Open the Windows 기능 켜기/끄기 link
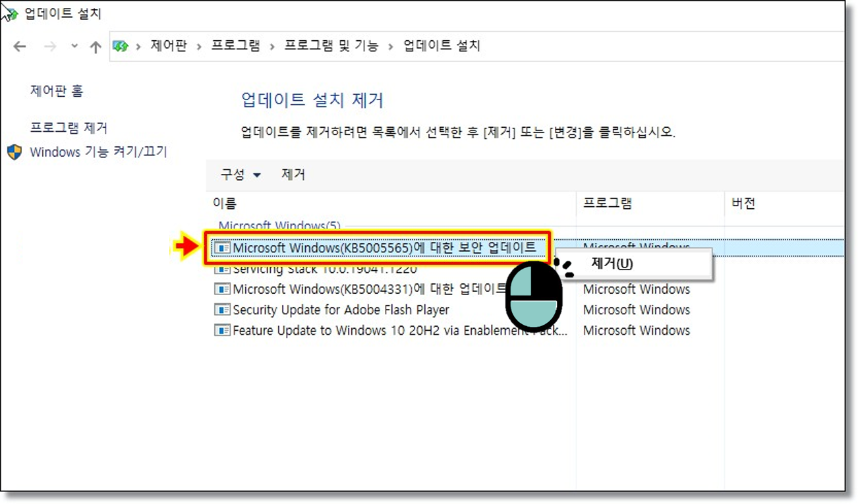The image size is (858, 504). click(x=98, y=152)
